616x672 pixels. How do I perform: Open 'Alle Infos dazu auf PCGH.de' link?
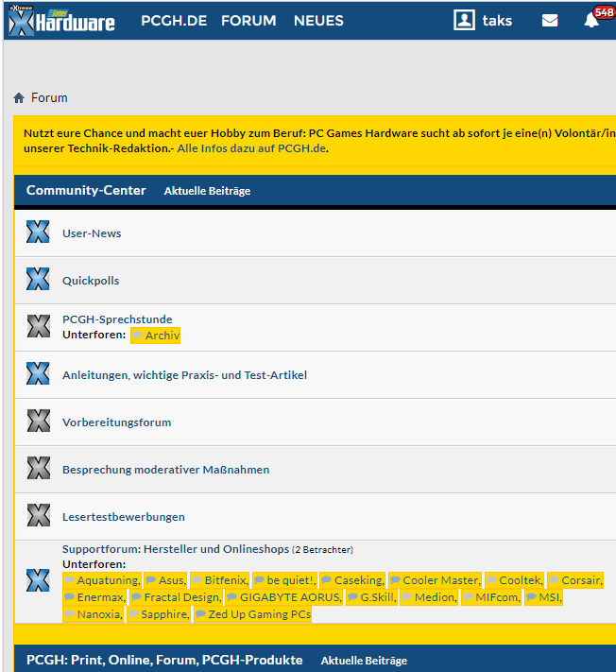(252, 148)
